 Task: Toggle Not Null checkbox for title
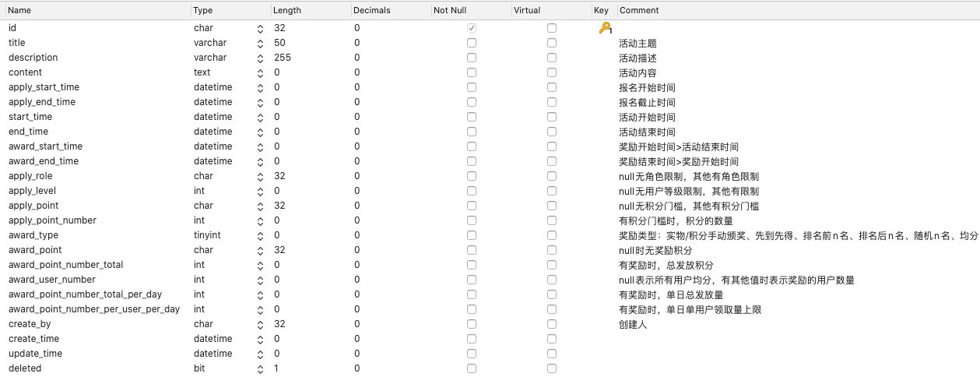[x=471, y=43]
